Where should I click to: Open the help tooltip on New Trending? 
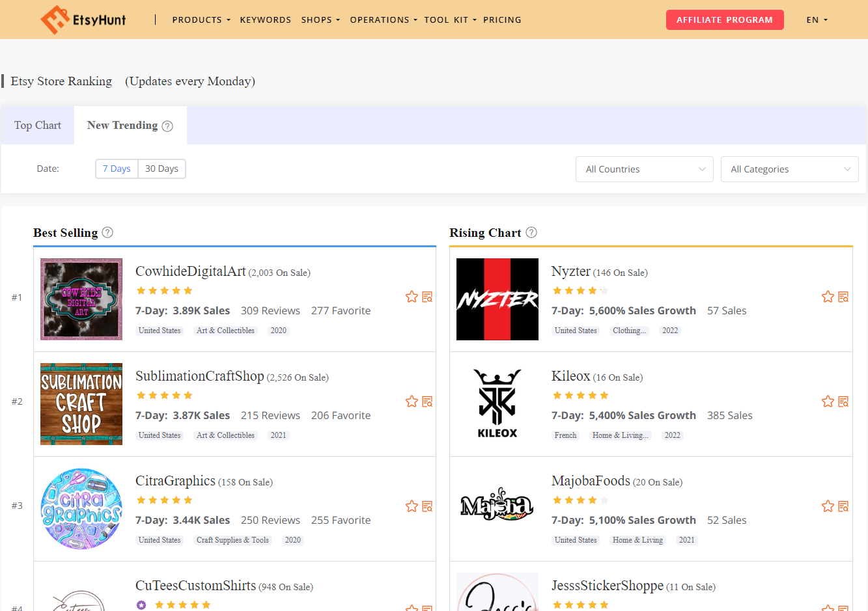pos(169,125)
